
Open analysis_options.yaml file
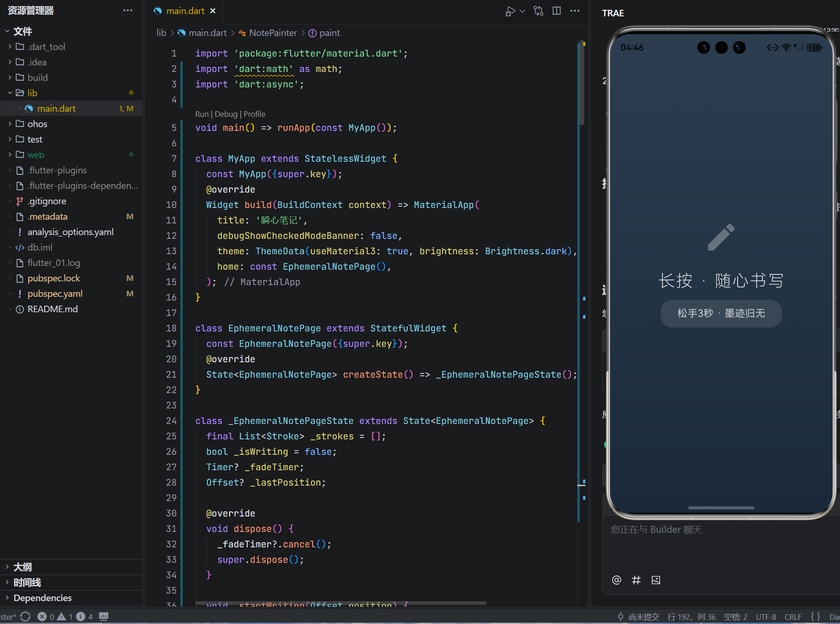71,232
